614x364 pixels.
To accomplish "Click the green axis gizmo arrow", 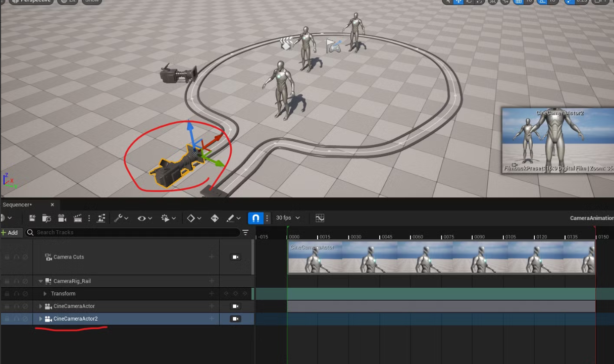I will [x=215, y=162].
